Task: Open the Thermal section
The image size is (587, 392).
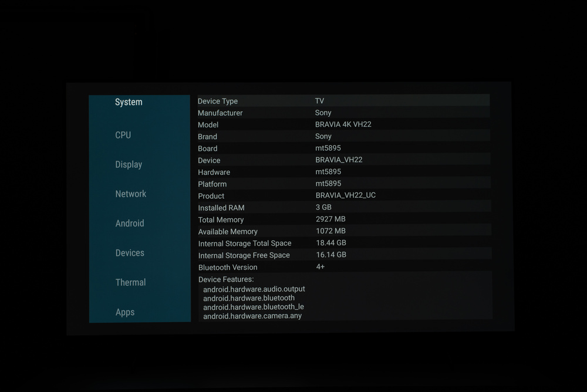Action: (130, 282)
